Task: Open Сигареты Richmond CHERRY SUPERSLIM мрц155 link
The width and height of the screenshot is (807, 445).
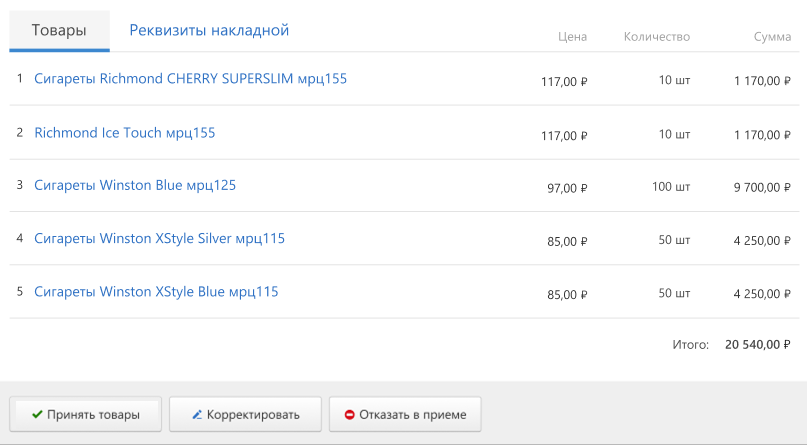Action: click(190, 79)
